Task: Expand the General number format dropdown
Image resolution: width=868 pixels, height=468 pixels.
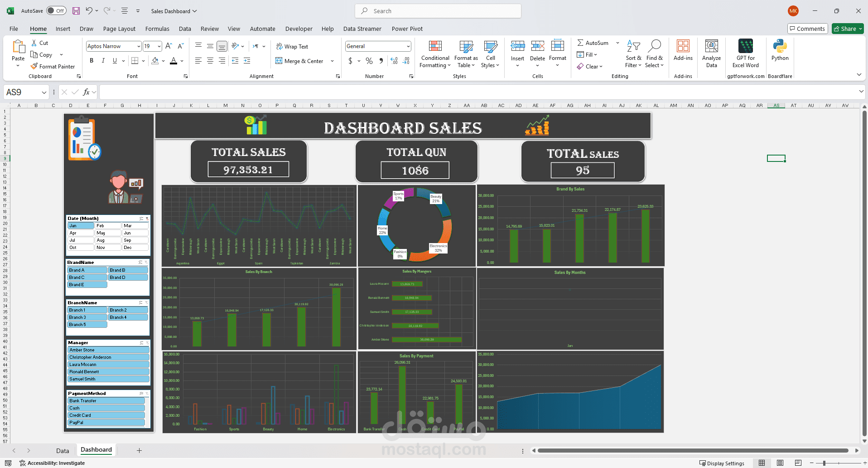Action: [407, 46]
